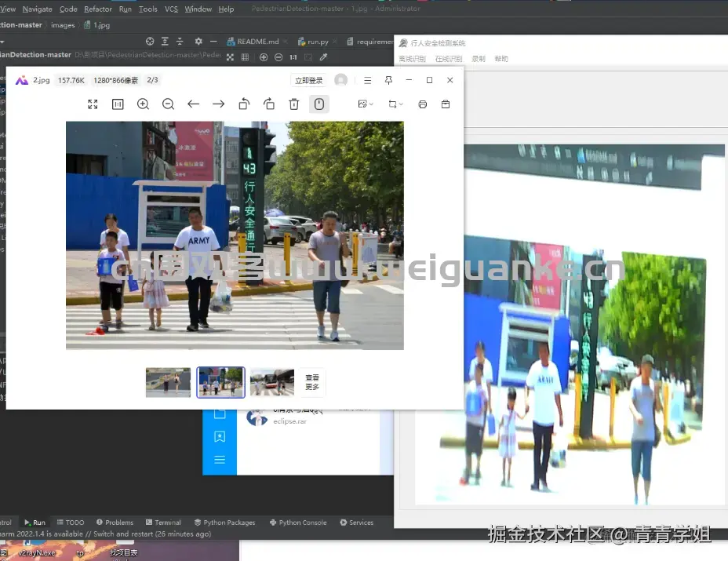Open the Terminal tool window tab
The image size is (728, 561).
point(163,523)
